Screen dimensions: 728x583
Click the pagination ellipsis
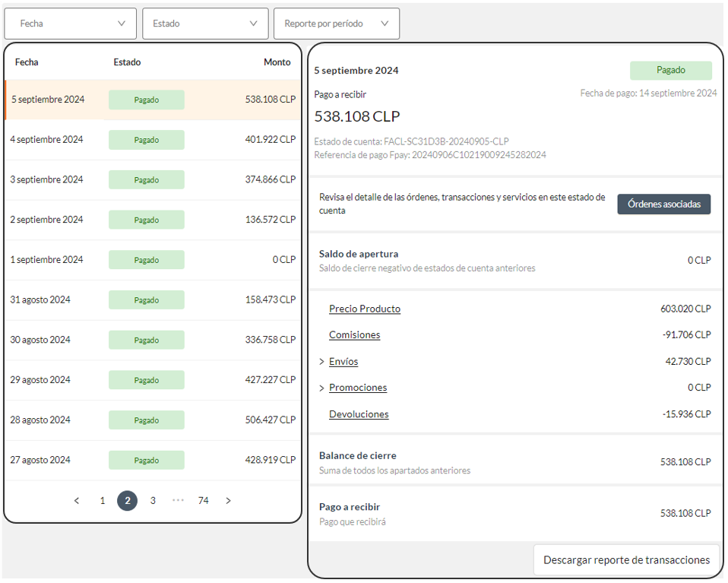coord(178,500)
